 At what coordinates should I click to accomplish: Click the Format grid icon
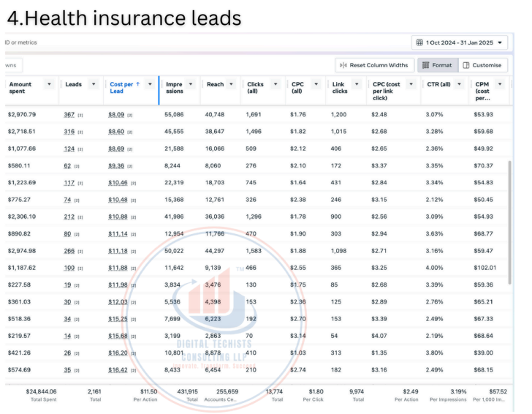pyautogui.click(x=425, y=65)
